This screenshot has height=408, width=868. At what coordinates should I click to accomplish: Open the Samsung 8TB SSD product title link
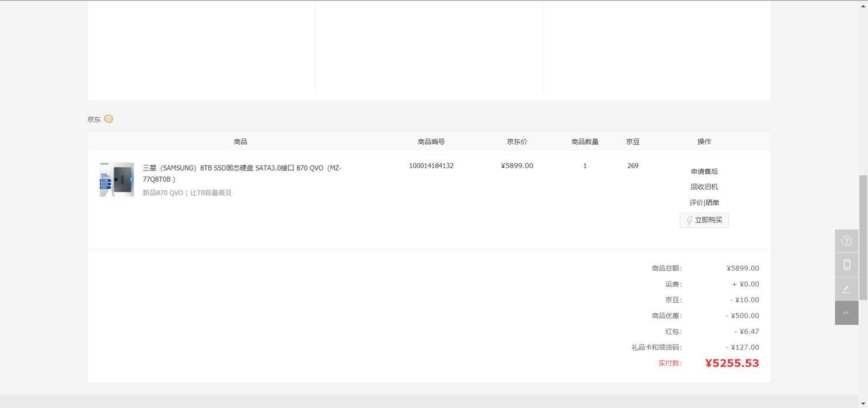(242, 174)
